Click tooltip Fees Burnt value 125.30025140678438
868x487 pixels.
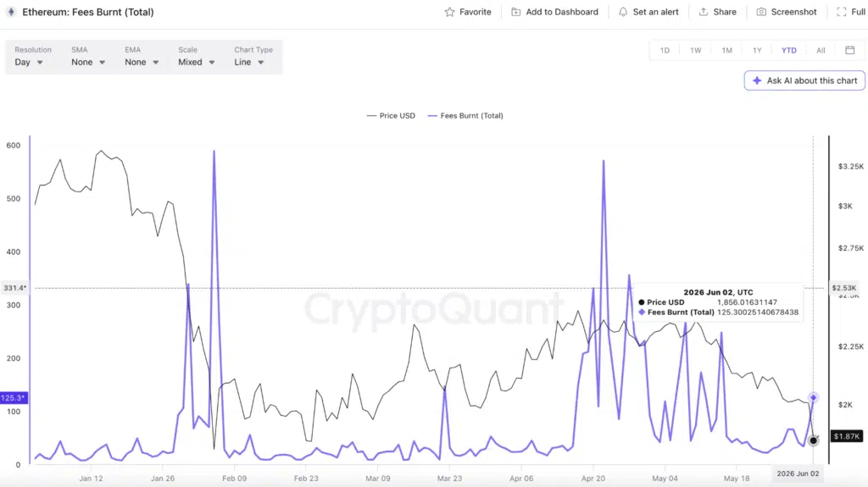pos(757,313)
